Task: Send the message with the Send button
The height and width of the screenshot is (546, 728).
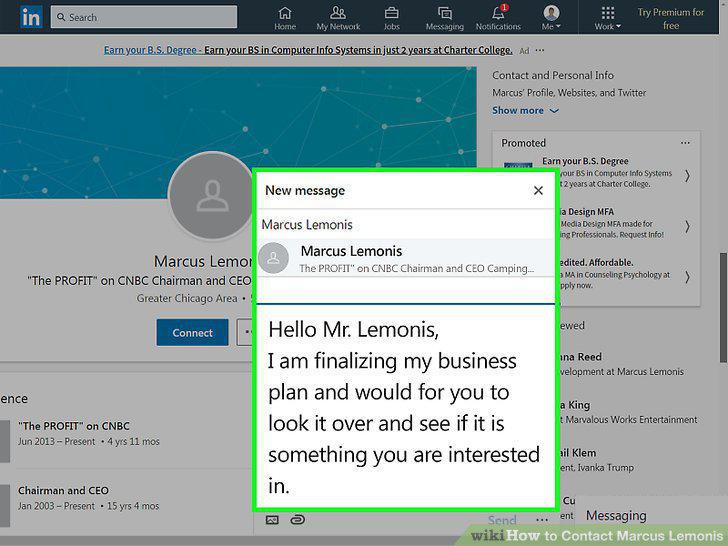Action: pos(502,520)
